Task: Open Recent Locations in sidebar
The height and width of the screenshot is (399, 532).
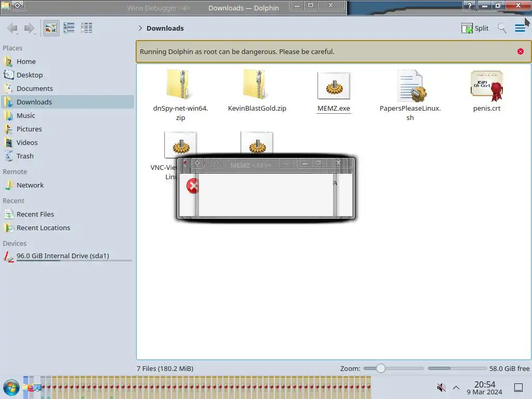Action: pos(67,228)
